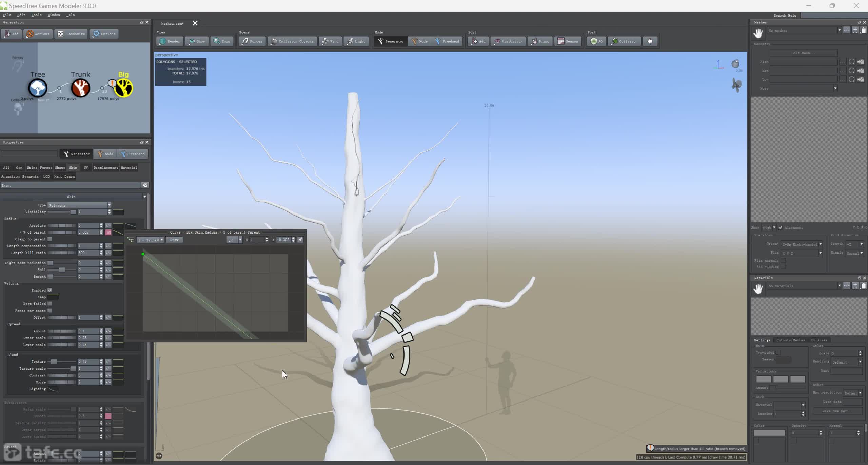Image resolution: width=868 pixels, height=465 pixels.
Task: Click Randomize in the Generation panel
Action: coord(71,34)
